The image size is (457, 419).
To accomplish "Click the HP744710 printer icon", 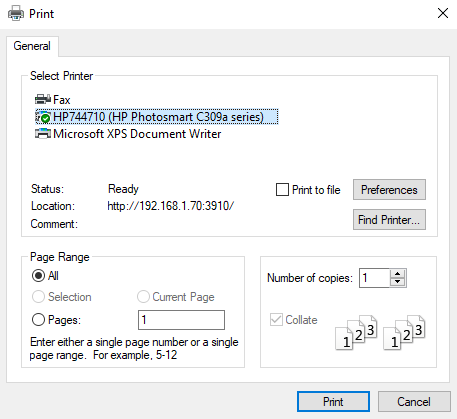I will click(43, 117).
